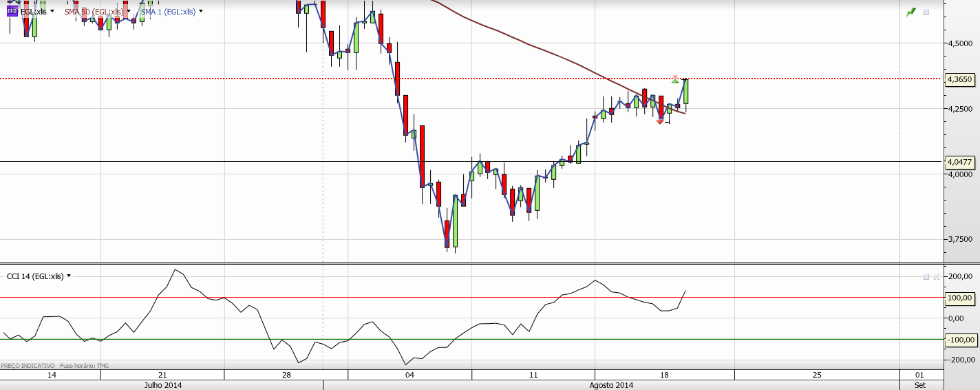Click date label 04 on time axis
This screenshot has height=390, width=980.
tap(410, 375)
